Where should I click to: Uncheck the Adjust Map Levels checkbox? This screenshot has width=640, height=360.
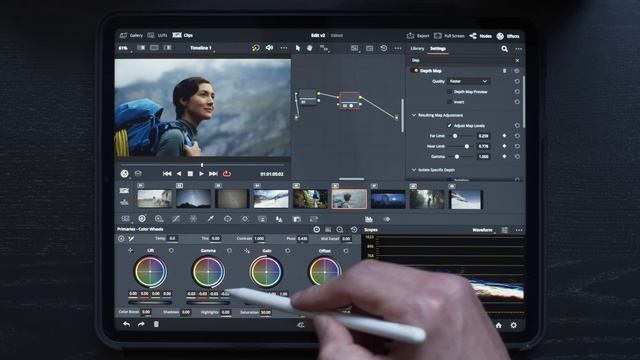pyautogui.click(x=449, y=126)
